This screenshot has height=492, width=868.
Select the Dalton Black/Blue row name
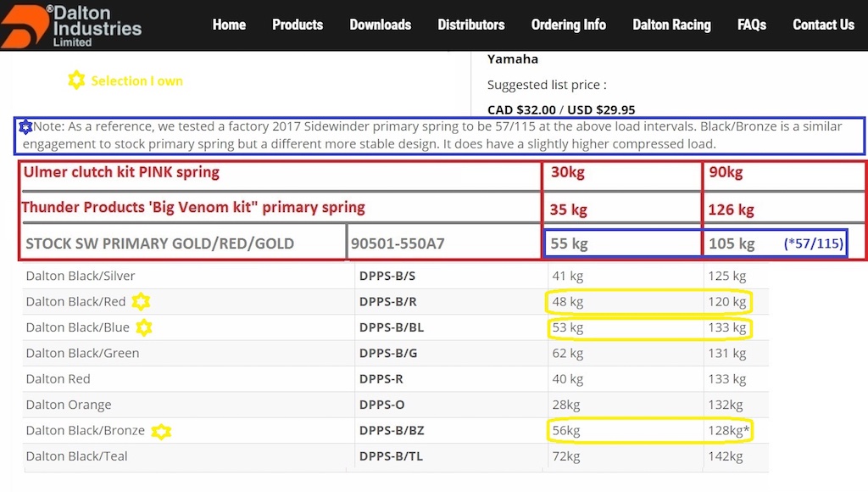77,327
